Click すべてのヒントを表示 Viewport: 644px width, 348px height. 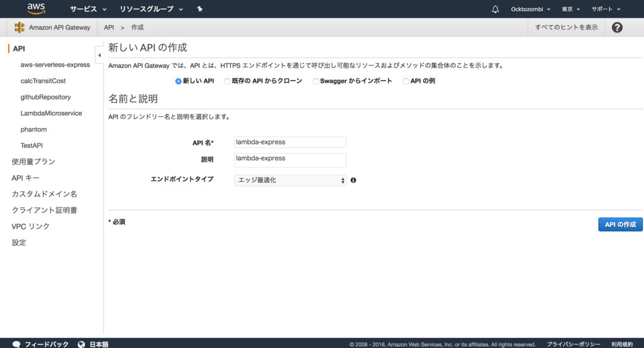click(x=566, y=28)
